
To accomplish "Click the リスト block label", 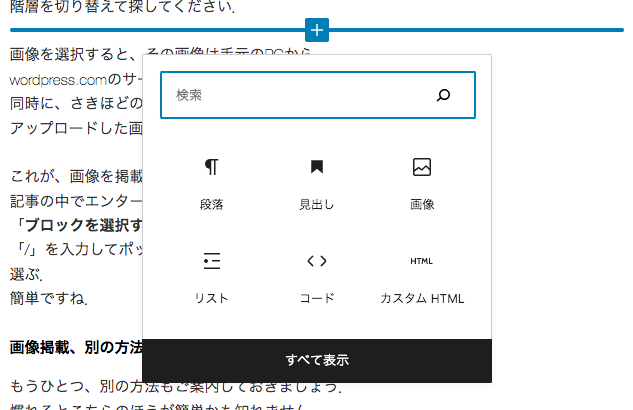I will 212,298.
